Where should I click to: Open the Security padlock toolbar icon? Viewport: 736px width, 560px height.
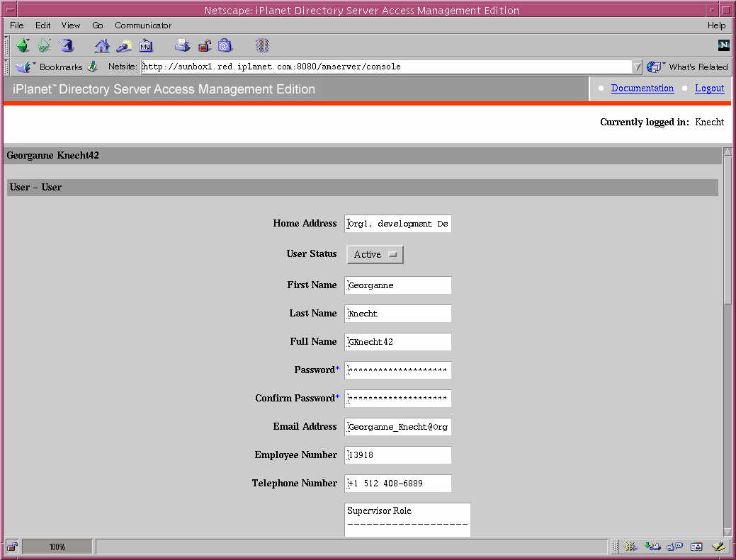click(204, 45)
